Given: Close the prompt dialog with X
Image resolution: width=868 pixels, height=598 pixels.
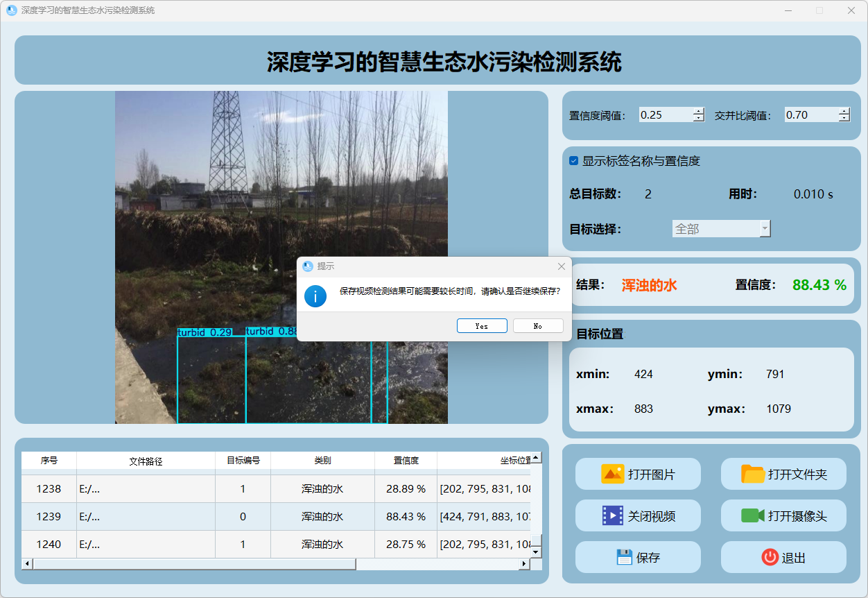Looking at the screenshot, I should click(561, 266).
